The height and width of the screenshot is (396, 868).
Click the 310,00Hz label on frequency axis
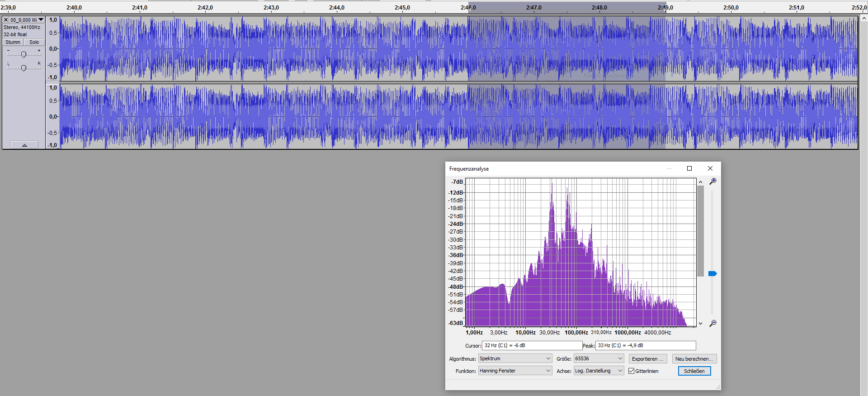coord(601,333)
